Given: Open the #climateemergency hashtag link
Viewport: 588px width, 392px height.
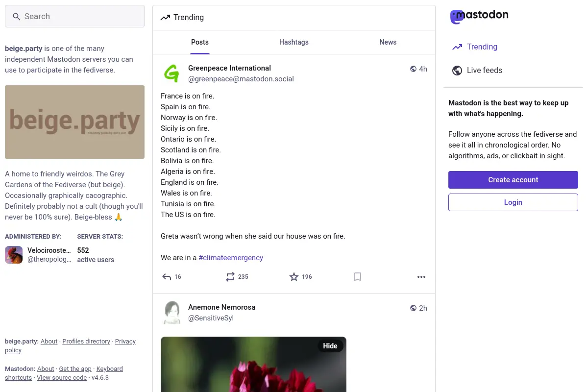Looking at the screenshot, I should (231, 258).
